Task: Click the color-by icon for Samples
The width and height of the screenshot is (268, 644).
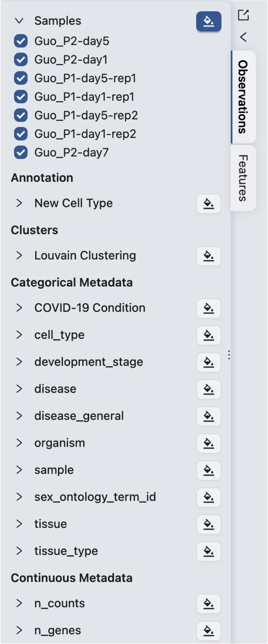Action: point(209,22)
